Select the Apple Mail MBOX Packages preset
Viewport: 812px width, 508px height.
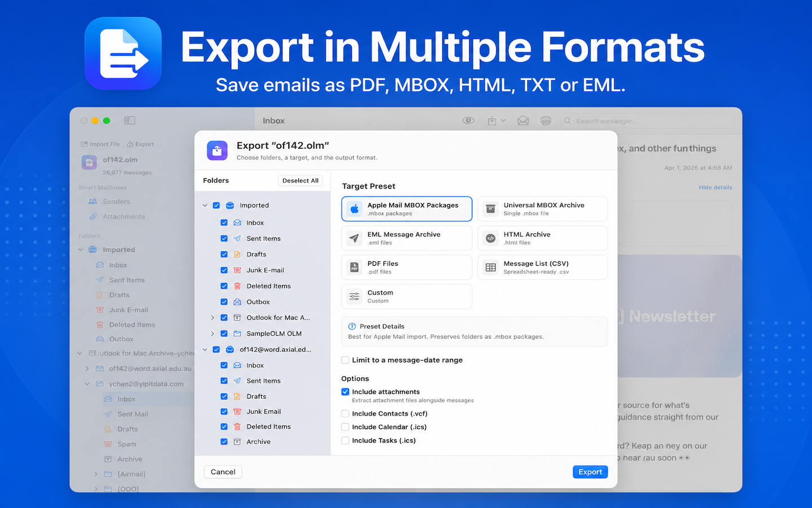point(407,209)
